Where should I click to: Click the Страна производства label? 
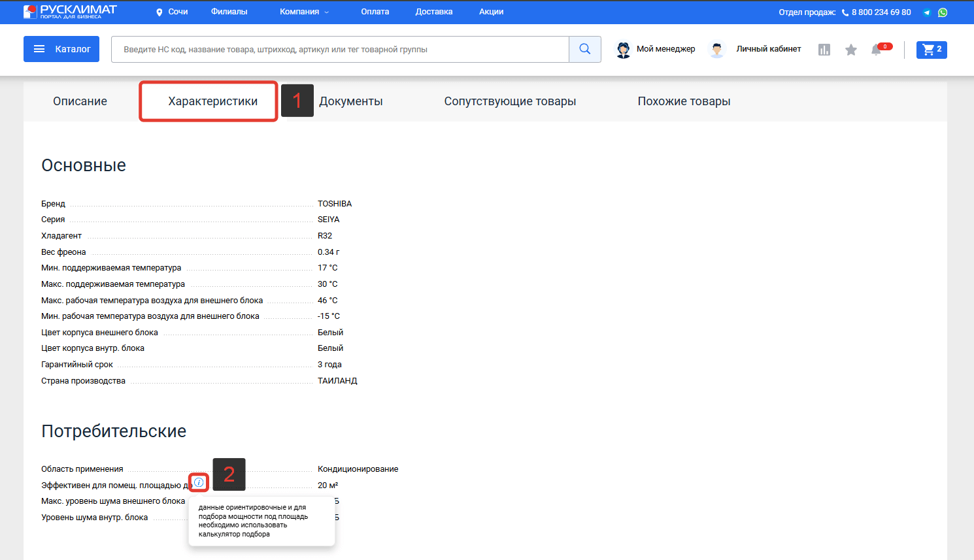(83, 381)
